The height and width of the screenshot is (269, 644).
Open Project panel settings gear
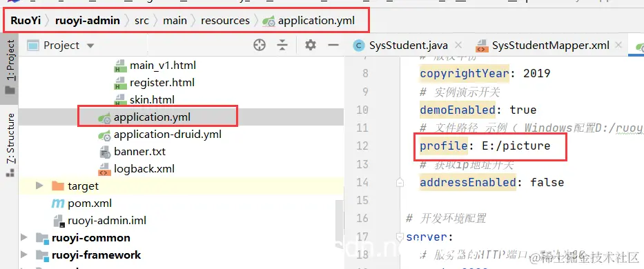311,45
